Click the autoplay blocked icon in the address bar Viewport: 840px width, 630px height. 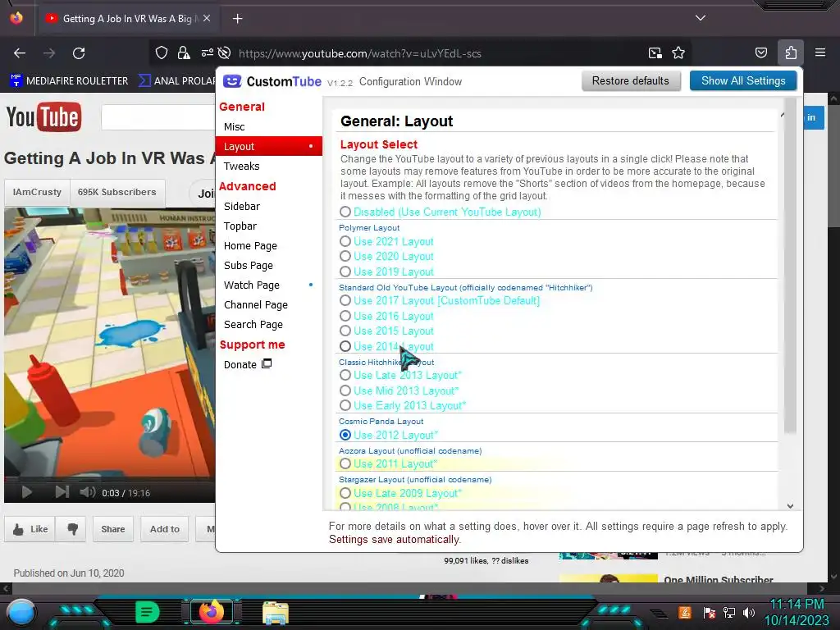[x=225, y=52]
